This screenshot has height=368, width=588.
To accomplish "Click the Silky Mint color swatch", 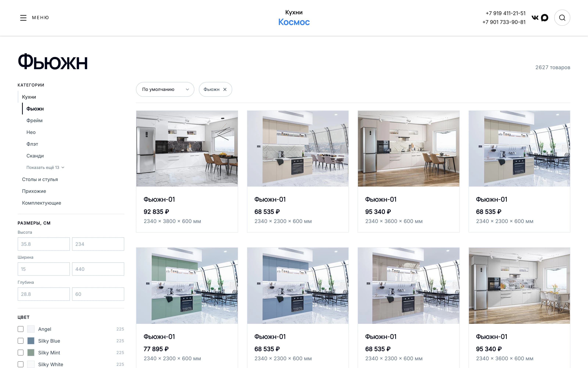I will click(31, 353).
